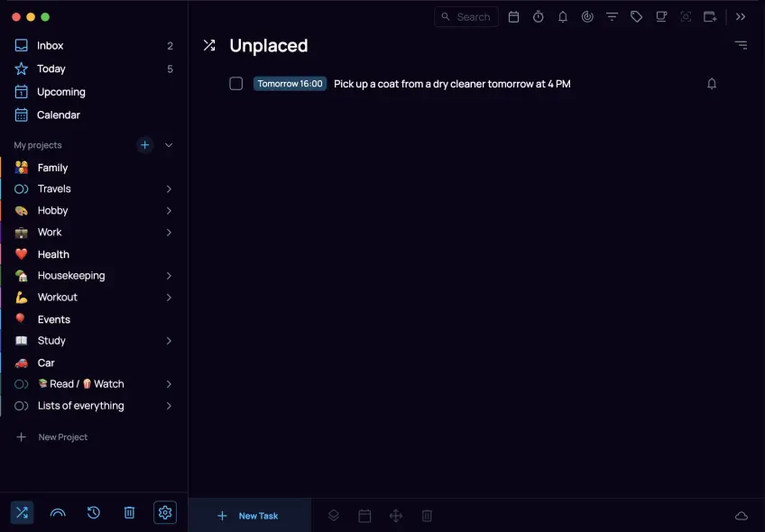Go to the Upcoming view
The height and width of the screenshot is (532, 765).
click(x=60, y=92)
